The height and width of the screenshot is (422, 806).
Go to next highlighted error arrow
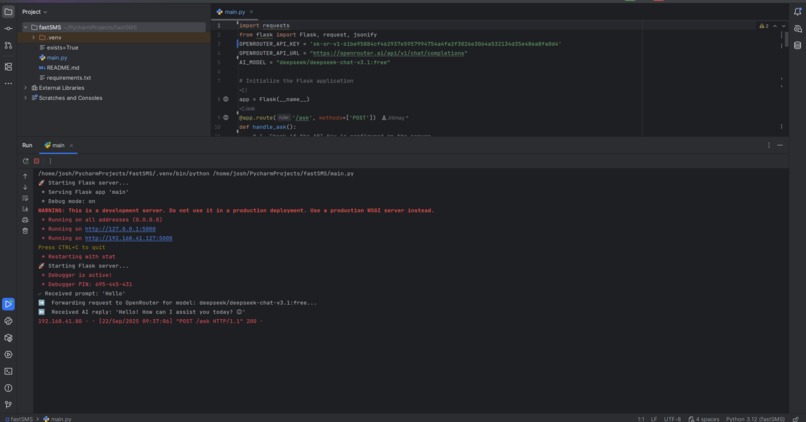(783, 26)
